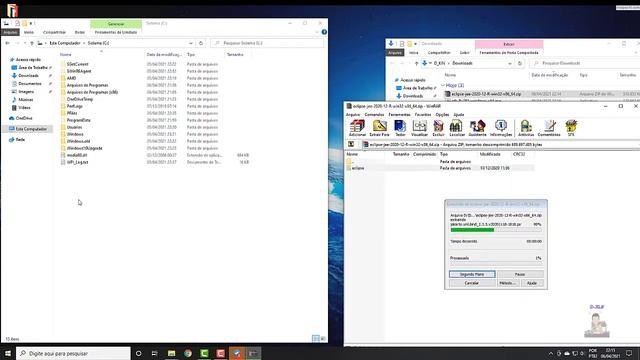Click Pesquisar Sistema (C:) search field

click(x=267, y=43)
